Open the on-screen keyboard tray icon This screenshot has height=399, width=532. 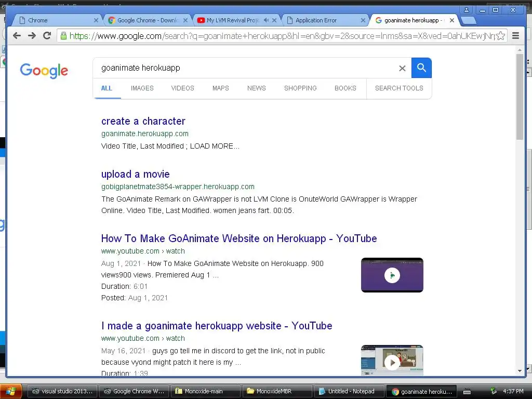467,392
